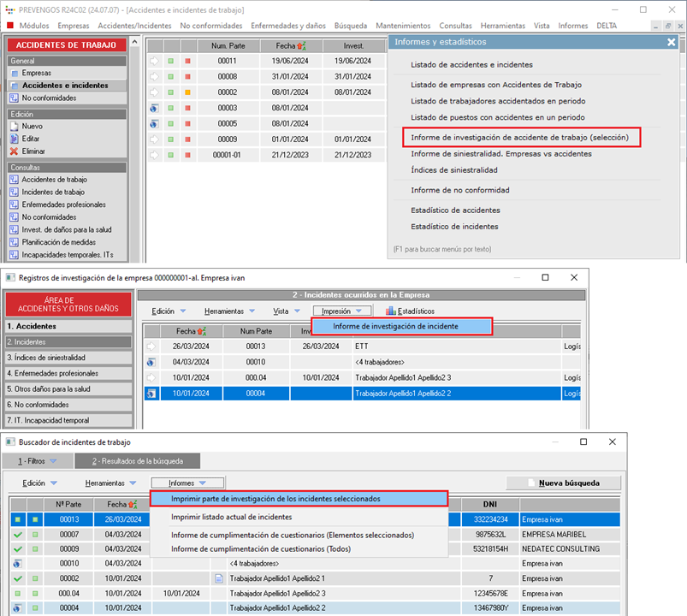Sort by Fecha column header in accidents table
Viewport: 687px width, 616px height.
click(286, 45)
